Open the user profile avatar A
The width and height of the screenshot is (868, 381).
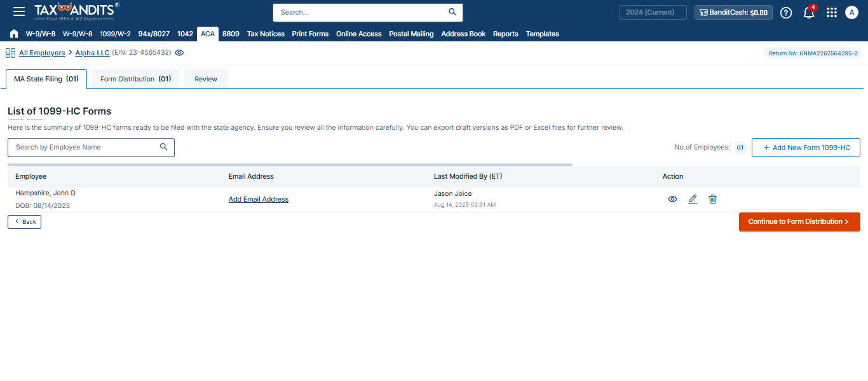point(851,13)
